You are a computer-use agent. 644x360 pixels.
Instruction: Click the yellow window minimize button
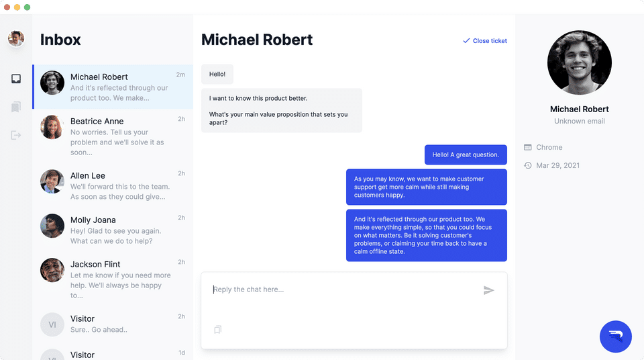pyautogui.click(x=17, y=7)
